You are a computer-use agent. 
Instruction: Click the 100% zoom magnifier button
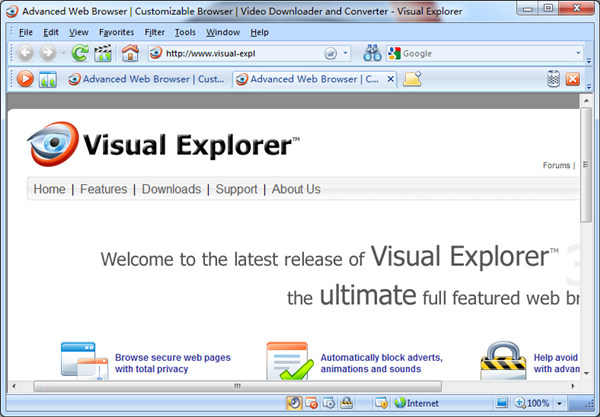click(532, 403)
